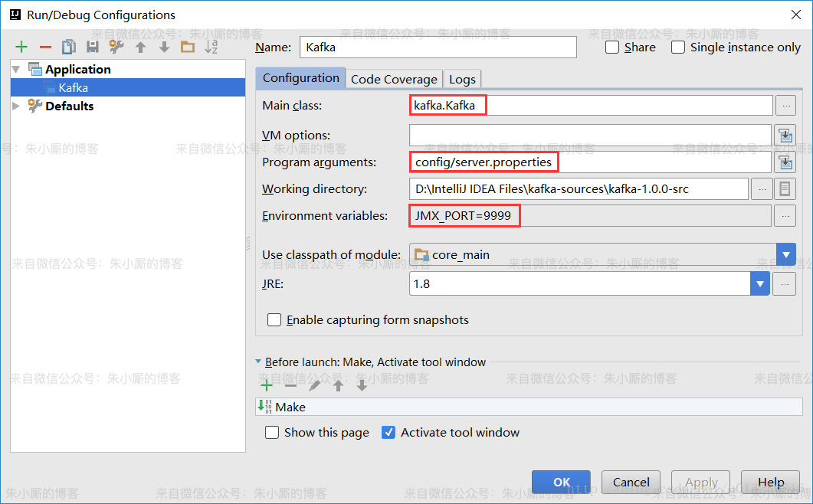Edit the selected Before launch task
The height and width of the screenshot is (504, 813).
[314, 385]
